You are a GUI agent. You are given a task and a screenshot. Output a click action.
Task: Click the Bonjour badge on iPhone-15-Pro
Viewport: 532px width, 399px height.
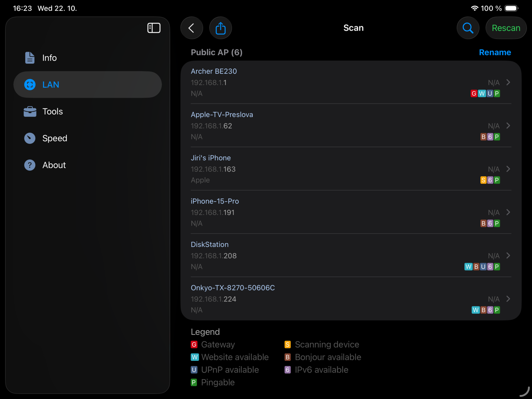pyautogui.click(x=483, y=223)
